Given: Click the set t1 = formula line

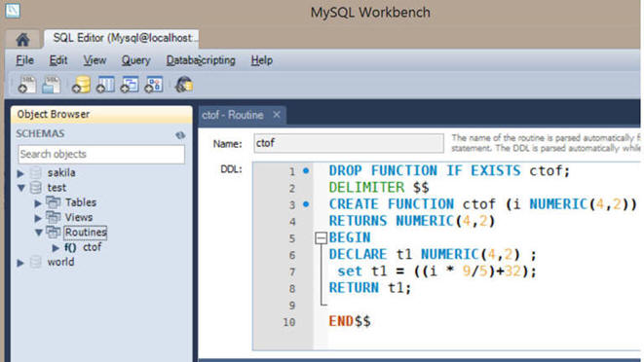Looking at the screenshot, I should pos(436,271).
